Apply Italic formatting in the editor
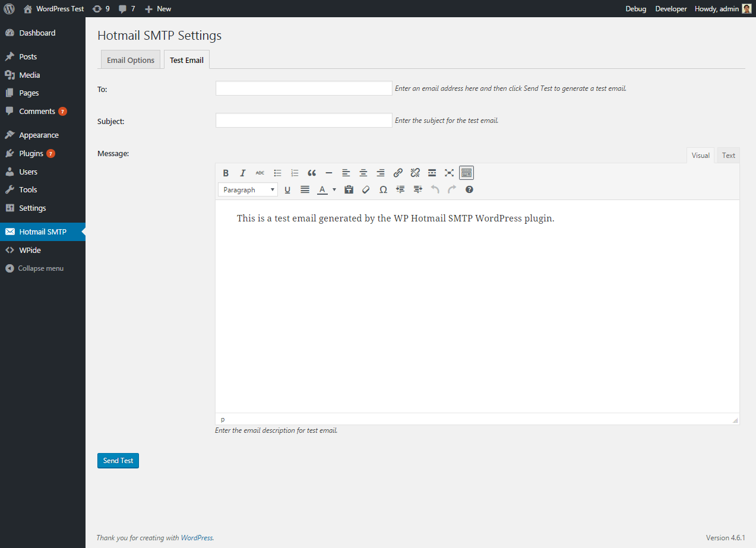Screen dimensions: 756x548 [x=243, y=173]
